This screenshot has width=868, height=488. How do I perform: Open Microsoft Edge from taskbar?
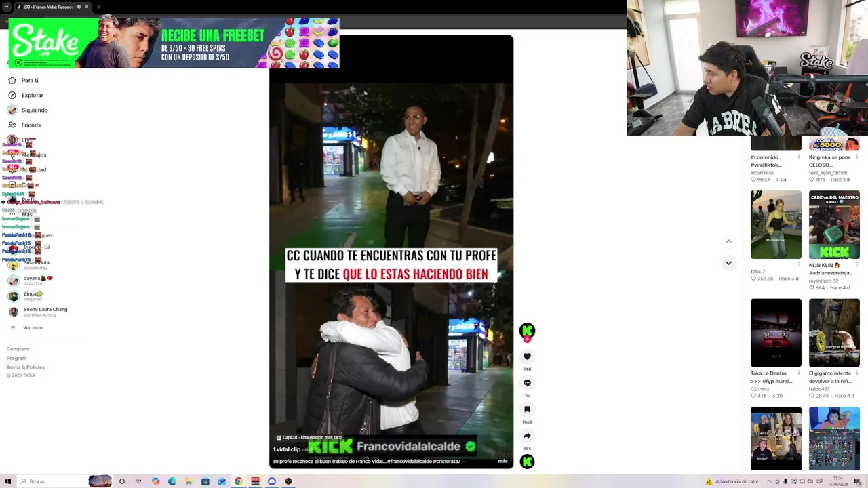click(x=172, y=481)
